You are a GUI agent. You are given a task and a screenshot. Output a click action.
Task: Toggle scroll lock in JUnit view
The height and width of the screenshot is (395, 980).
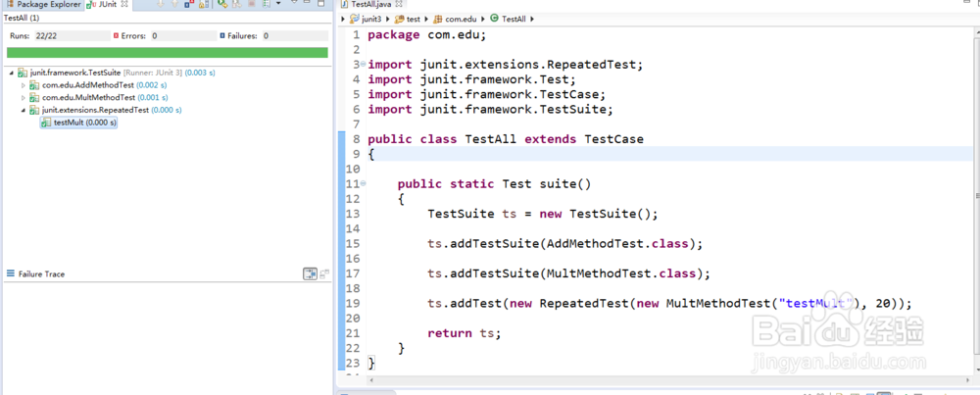tap(204, 4)
